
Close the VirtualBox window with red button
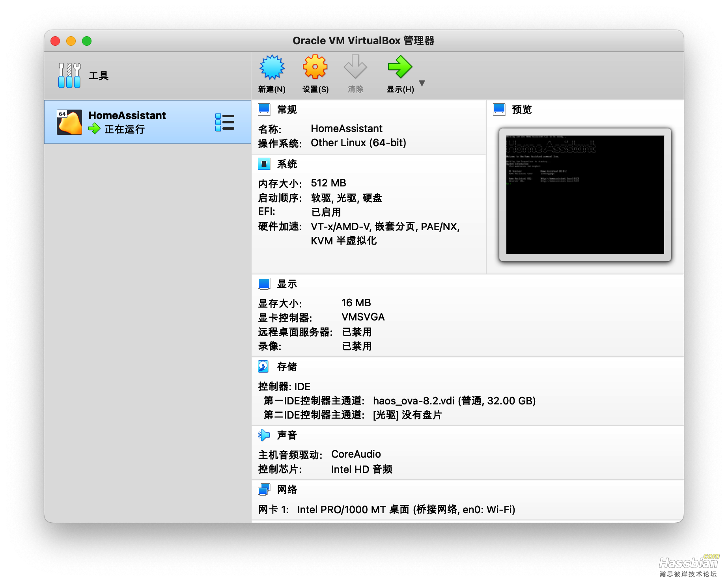[x=55, y=41]
